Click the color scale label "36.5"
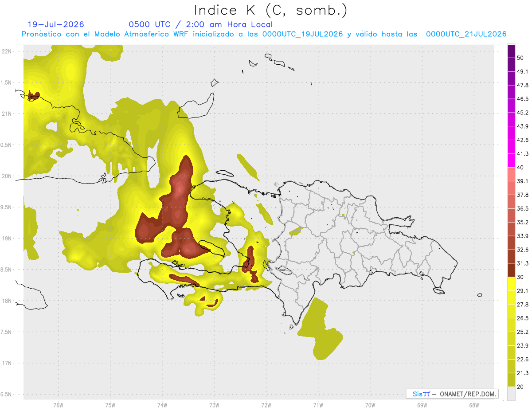532x411 pixels. 523,208
